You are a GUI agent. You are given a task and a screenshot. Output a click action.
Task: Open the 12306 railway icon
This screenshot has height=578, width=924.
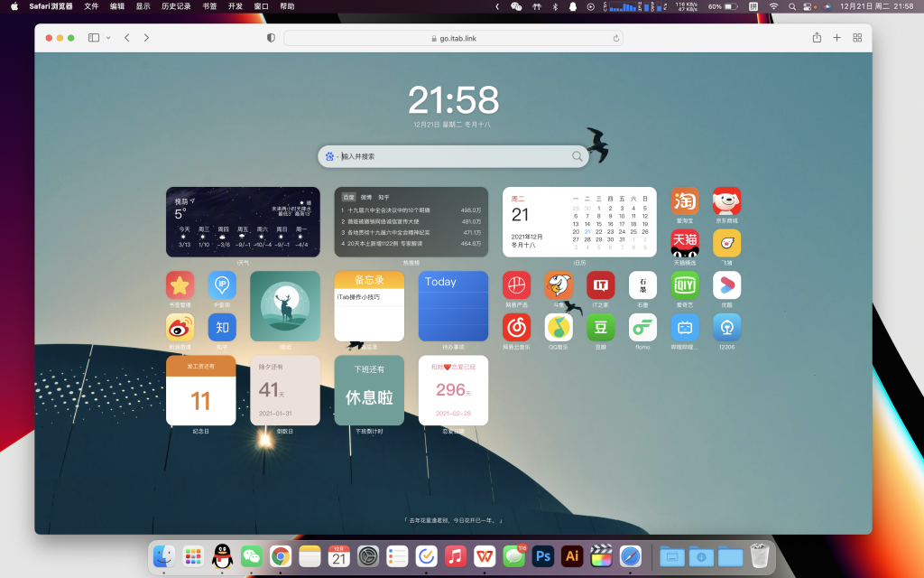click(x=726, y=327)
